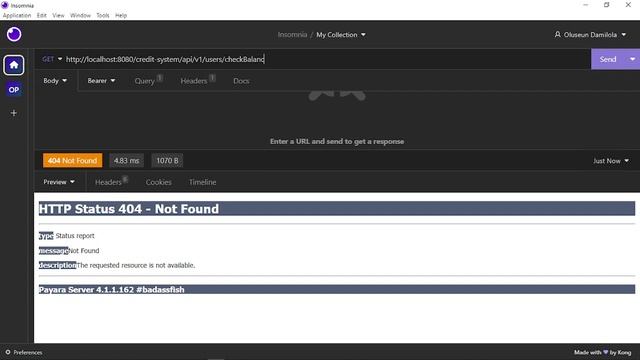Click the request URL input field

click(327, 59)
